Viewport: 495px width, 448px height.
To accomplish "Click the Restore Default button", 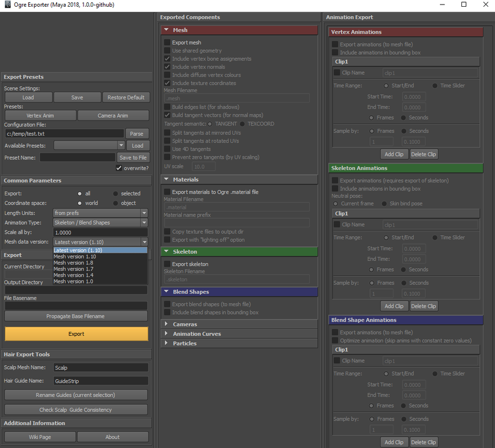I will (126, 97).
